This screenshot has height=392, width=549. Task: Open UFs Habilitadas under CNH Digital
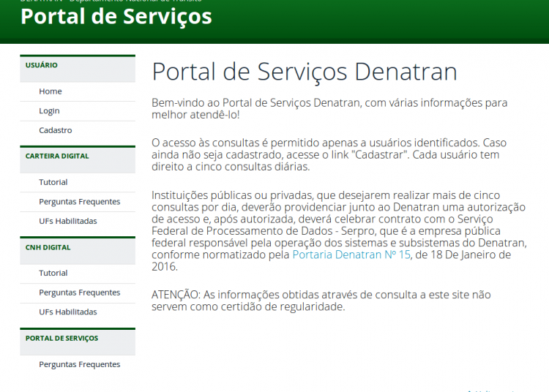point(68,312)
